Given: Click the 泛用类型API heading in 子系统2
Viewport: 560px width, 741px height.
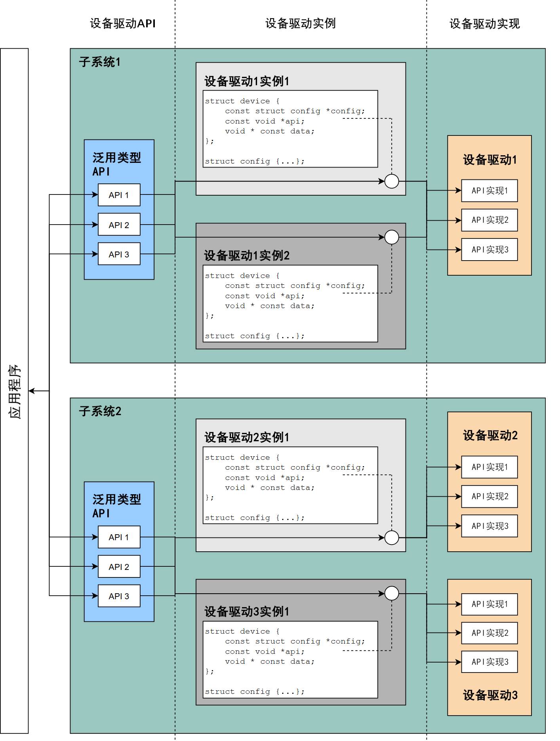Looking at the screenshot, I should click(116, 506).
